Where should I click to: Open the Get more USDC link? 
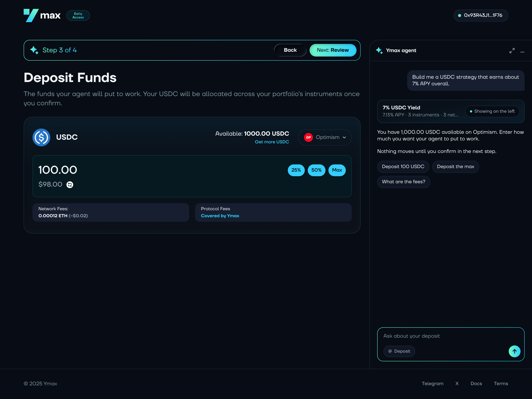(x=272, y=142)
